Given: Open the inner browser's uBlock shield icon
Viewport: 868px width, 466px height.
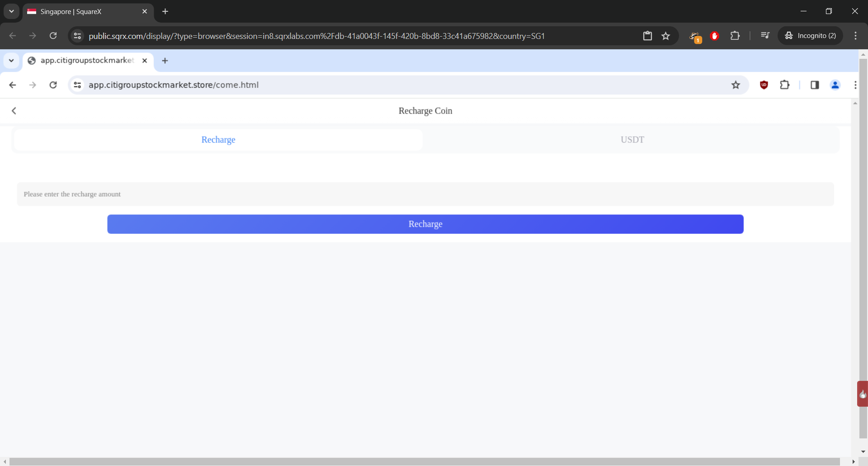Looking at the screenshot, I should 764,85.
